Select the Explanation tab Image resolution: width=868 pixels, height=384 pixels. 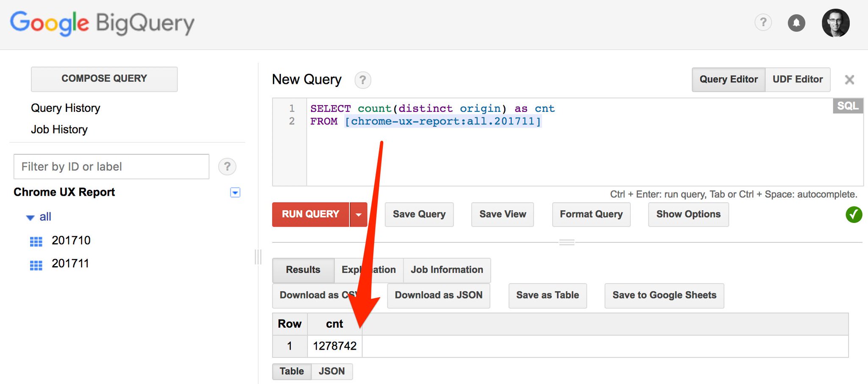(x=369, y=270)
